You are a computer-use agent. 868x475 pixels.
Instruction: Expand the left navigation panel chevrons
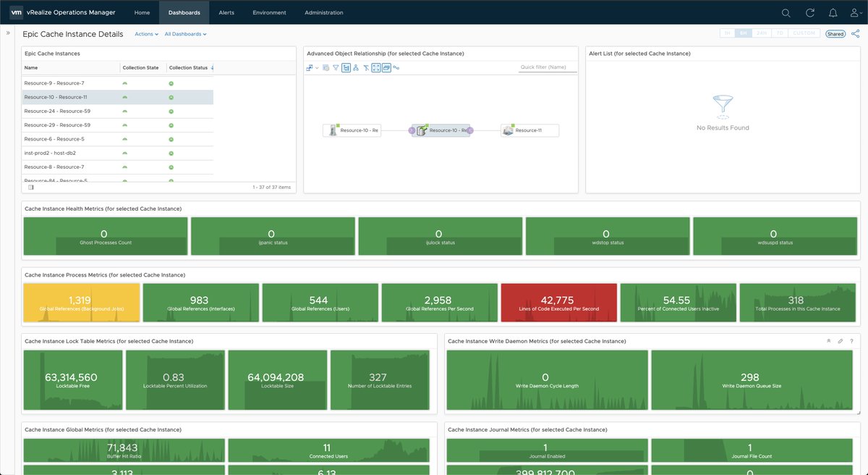8,33
